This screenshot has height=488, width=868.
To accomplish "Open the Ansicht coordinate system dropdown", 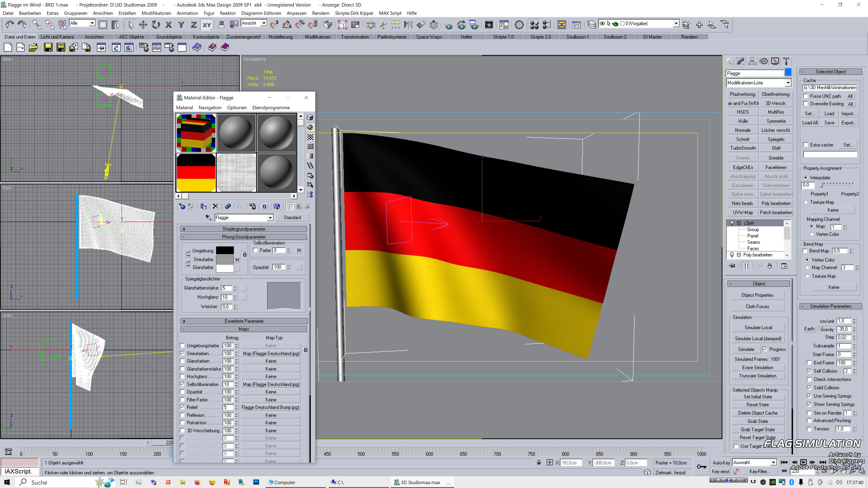I will 264,23.
